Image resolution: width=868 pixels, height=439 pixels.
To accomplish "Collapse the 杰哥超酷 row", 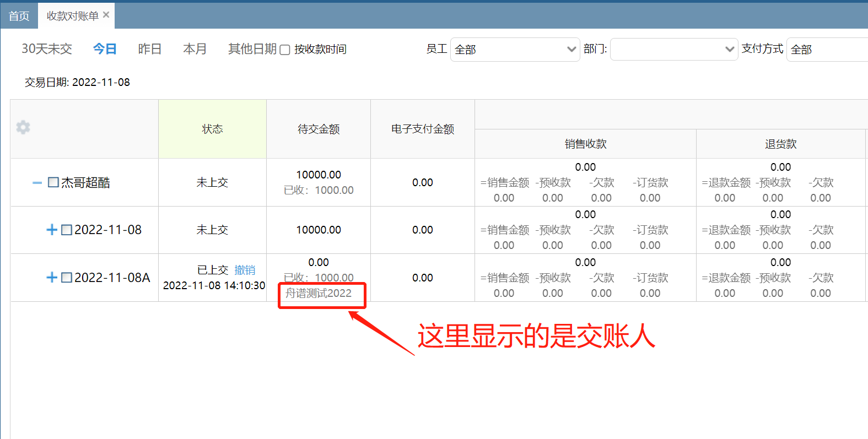I will [37, 183].
